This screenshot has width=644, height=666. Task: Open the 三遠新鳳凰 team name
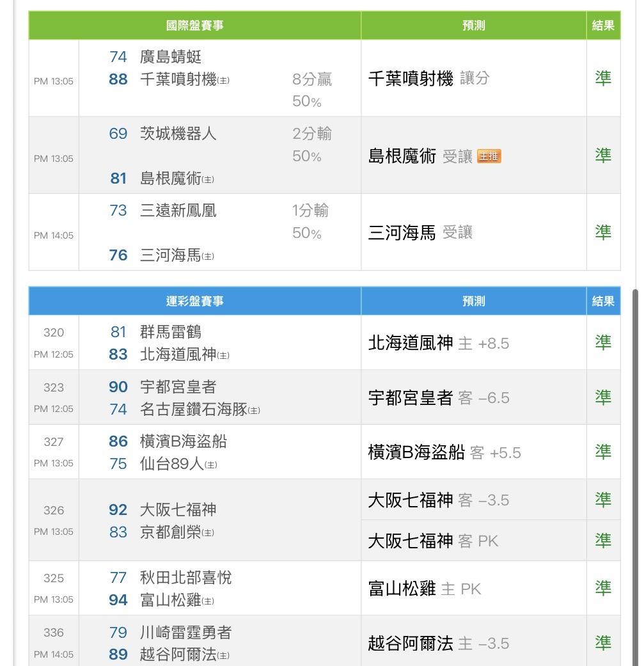click(x=178, y=210)
